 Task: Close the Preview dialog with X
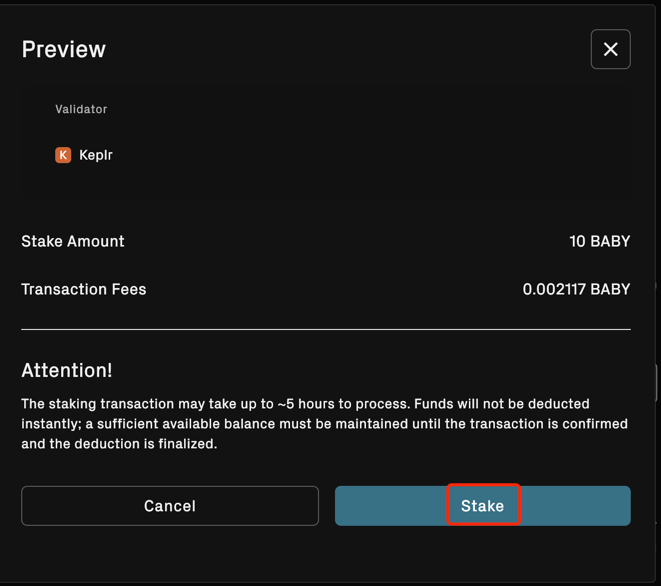pos(610,49)
